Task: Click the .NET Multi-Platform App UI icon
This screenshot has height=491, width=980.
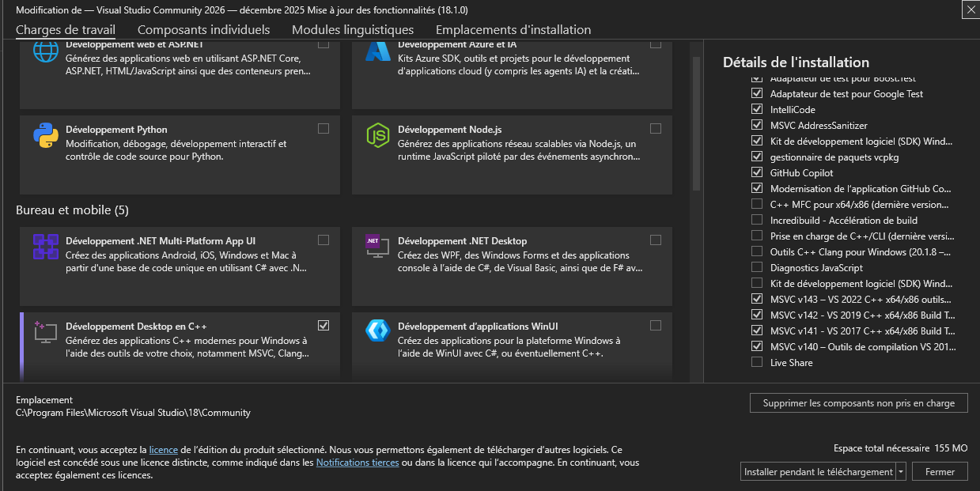Action: (x=46, y=247)
